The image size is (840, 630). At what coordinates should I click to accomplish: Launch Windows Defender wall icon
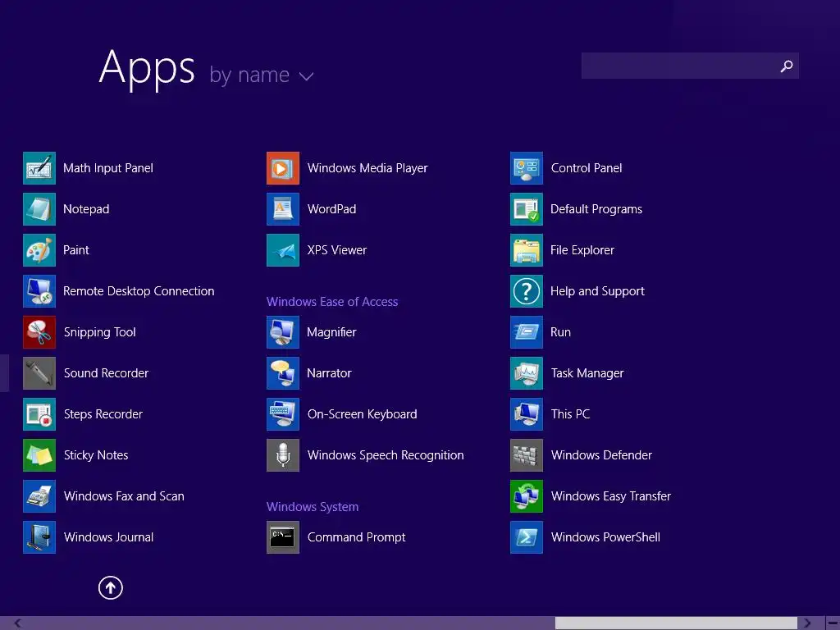click(x=527, y=455)
